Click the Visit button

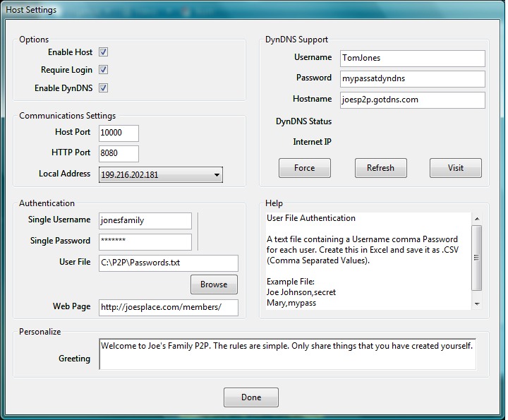(x=456, y=168)
